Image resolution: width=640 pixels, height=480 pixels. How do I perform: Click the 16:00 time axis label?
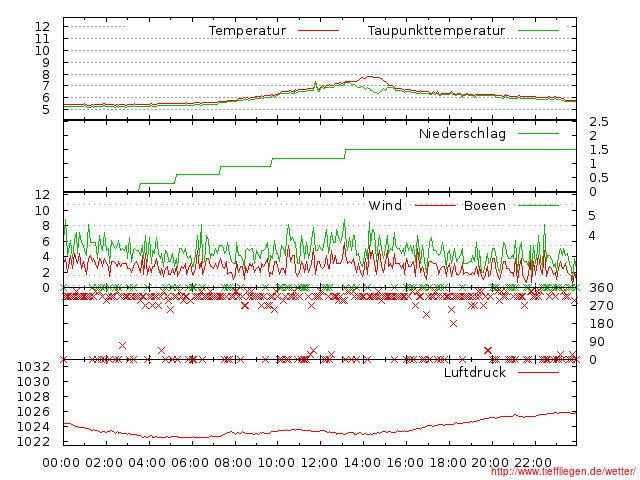pos(405,463)
